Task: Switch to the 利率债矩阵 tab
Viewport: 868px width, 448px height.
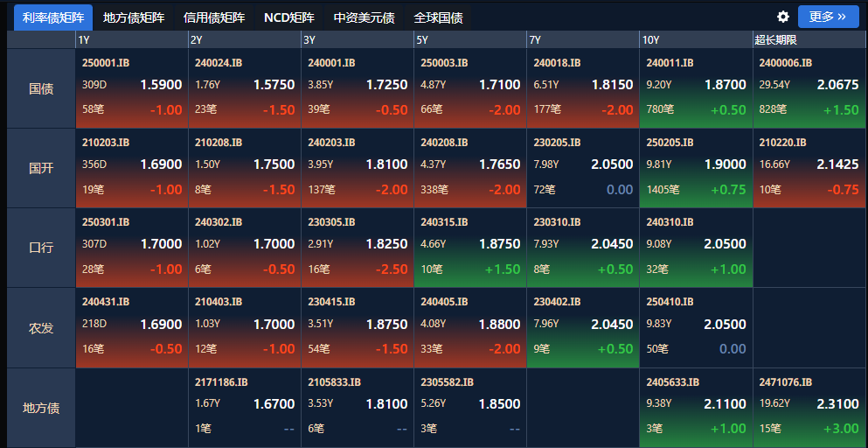Action: 53,17
